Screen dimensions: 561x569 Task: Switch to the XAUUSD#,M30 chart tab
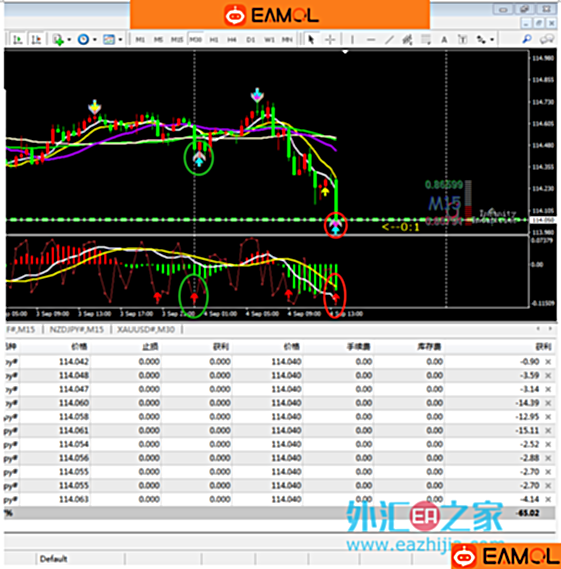point(146,329)
